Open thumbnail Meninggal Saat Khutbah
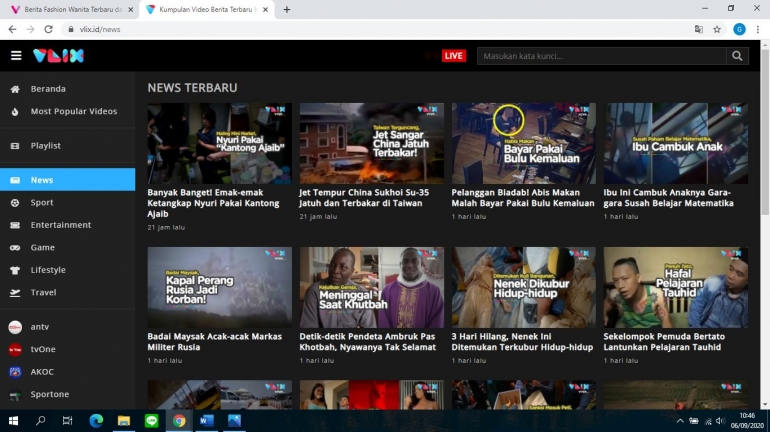770x432 pixels. tap(372, 287)
